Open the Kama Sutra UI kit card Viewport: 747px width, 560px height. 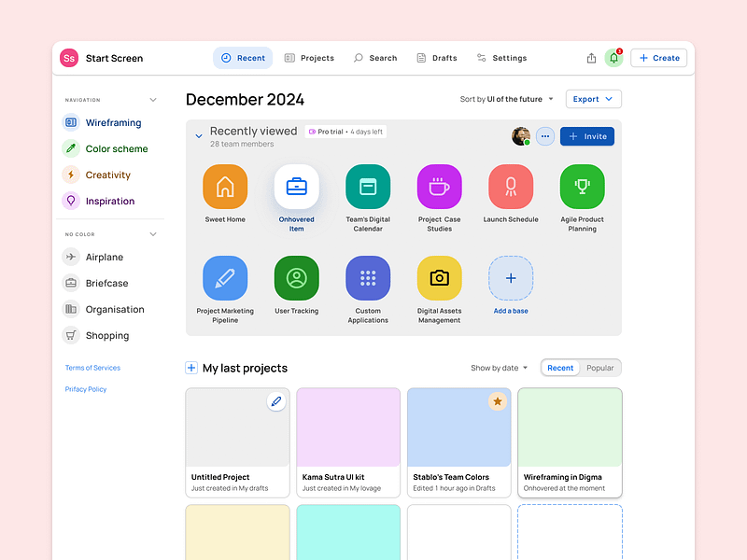tap(348, 442)
